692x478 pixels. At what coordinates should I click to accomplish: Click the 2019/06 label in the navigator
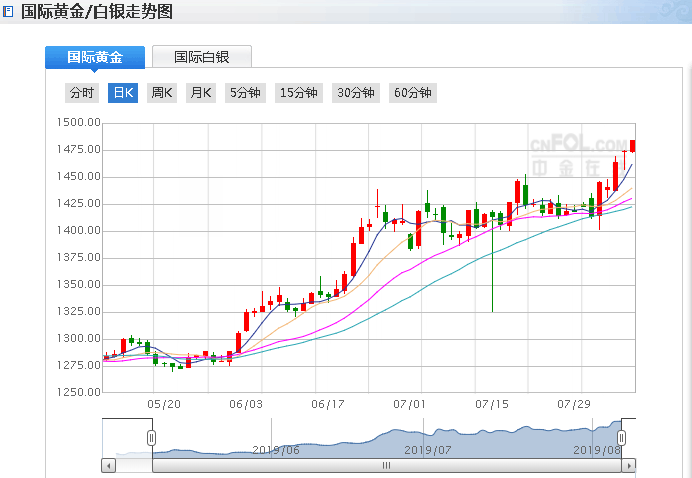[276, 450]
